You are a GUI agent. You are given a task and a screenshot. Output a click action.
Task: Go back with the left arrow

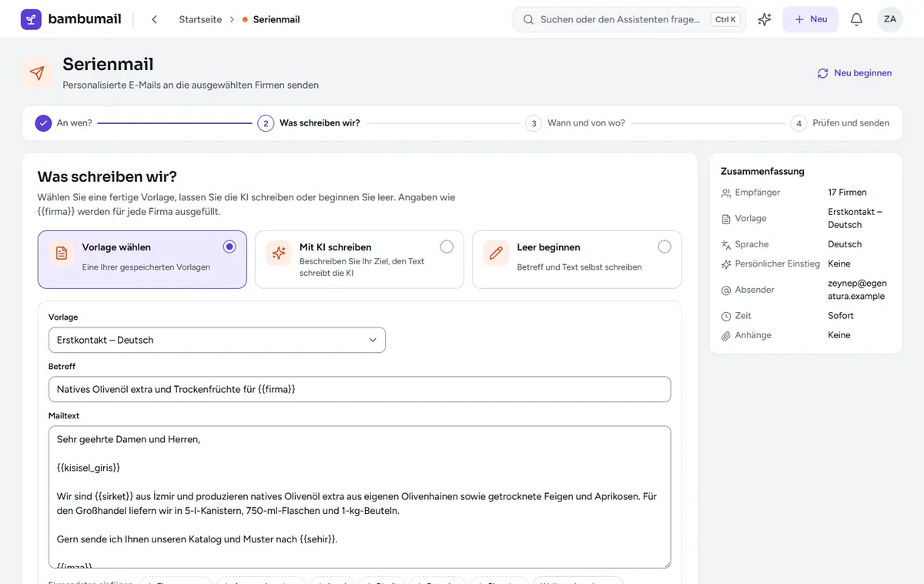coord(154,19)
